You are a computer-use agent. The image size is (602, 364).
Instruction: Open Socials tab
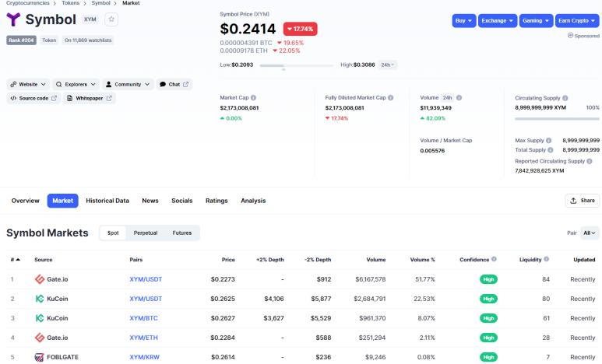[182, 201]
